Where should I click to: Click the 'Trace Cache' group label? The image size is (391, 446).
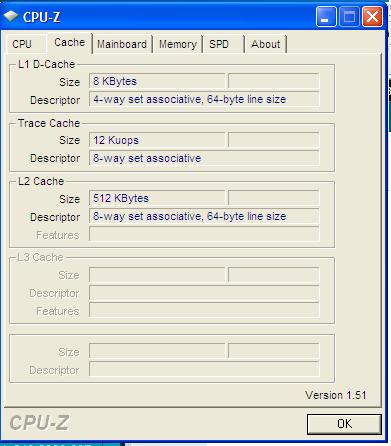tap(49, 123)
